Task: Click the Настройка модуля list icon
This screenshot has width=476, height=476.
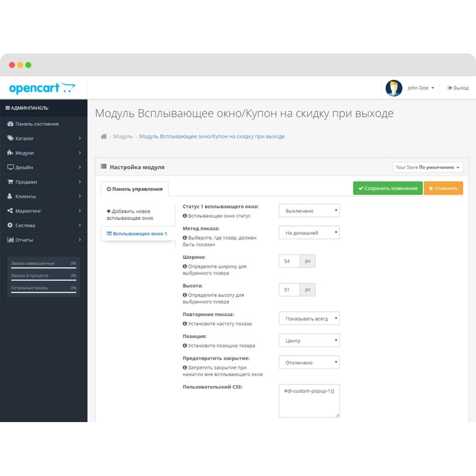Action: (x=104, y=167)
